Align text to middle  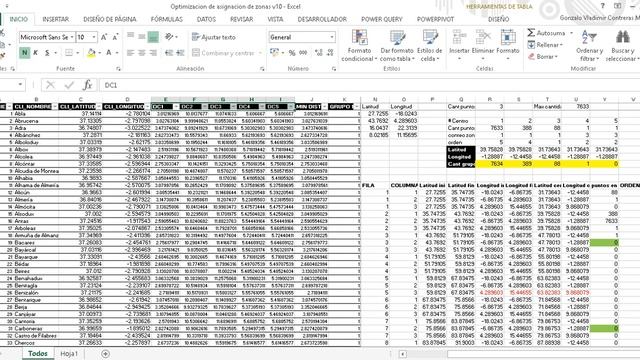tap(142, 37)
